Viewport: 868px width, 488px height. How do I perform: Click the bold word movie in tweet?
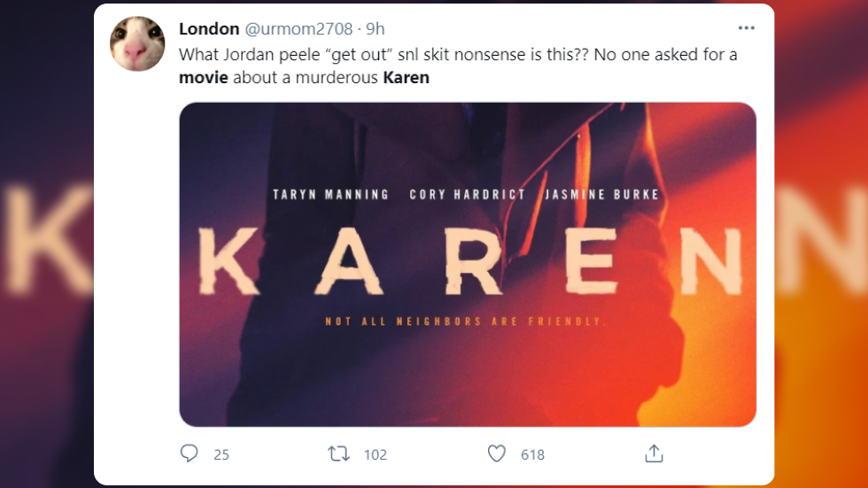[204, 78]
